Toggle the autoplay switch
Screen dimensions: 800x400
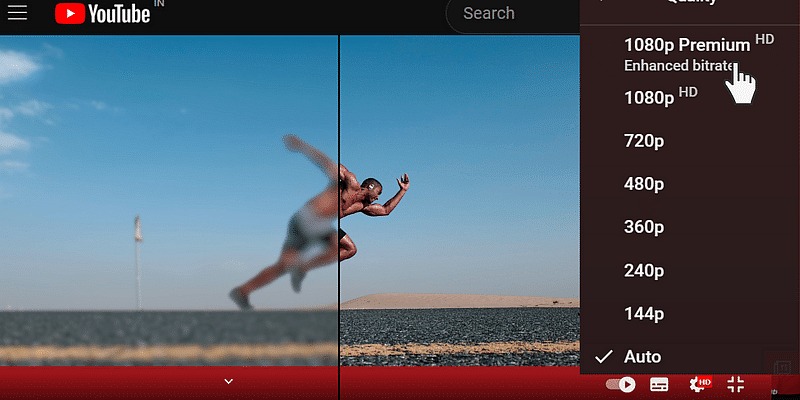621,384
